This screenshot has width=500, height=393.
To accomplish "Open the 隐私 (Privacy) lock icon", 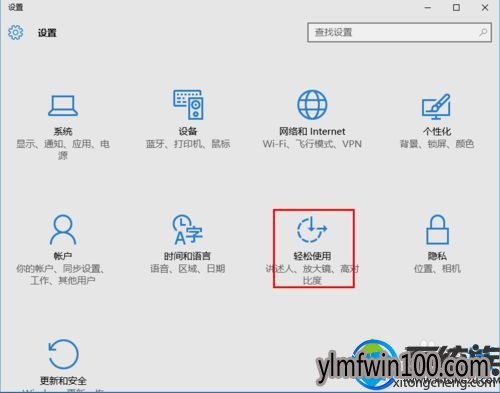I will click(437, 230).
